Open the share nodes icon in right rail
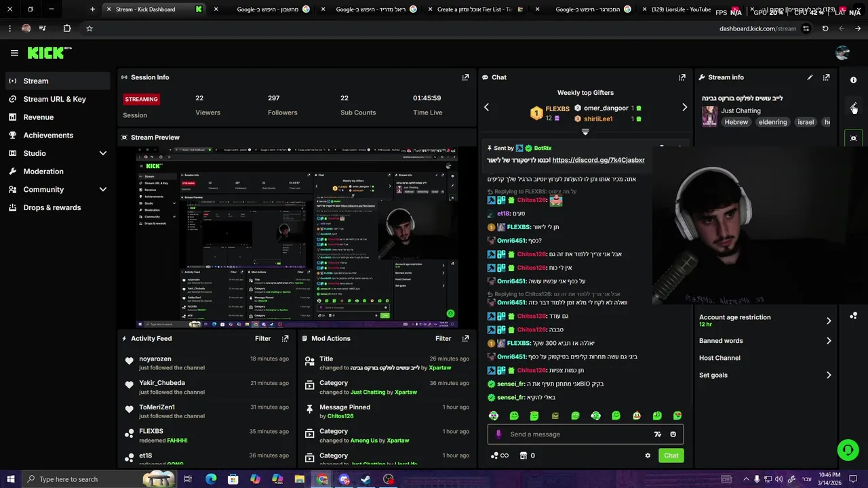Screen dimensions: 868x488 point(854,315)
